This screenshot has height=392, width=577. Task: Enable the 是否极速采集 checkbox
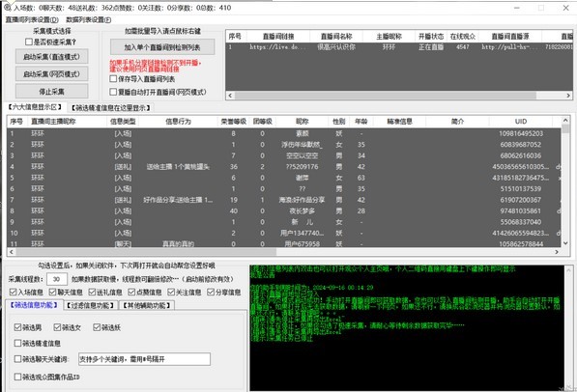(29, 42)
